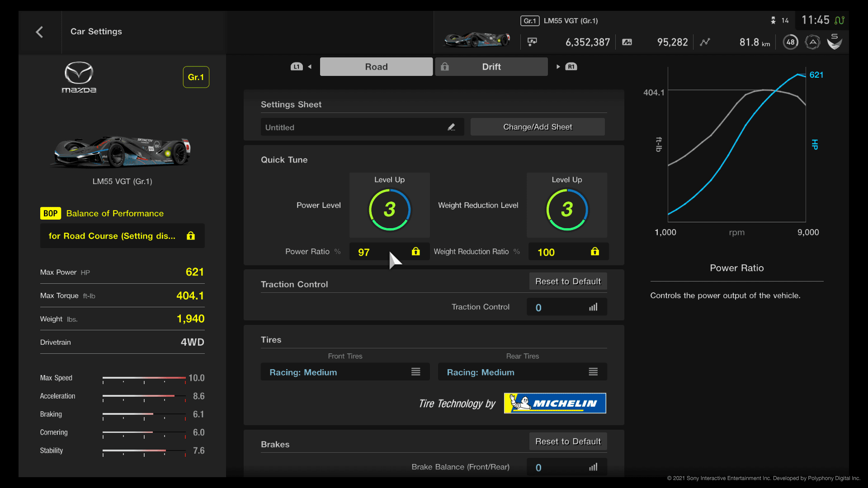This screenshot has height=488, width=868.
Task: Go back with the left arrow icon
Action: click(x=39, y=32)
